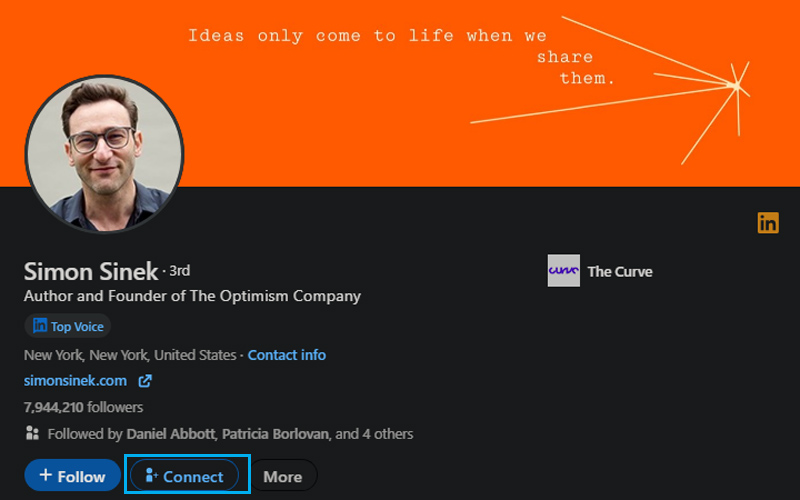View the 7,944,210 followers count

pos(83,407)
